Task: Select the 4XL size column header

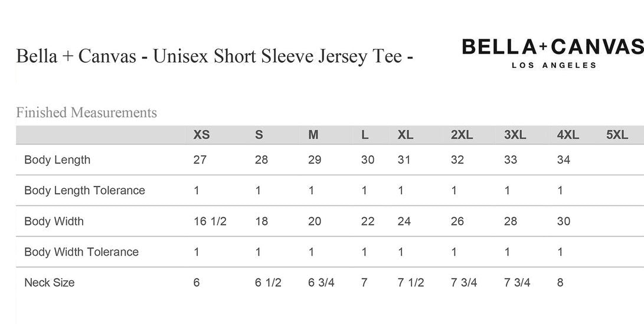Action: coord(568,135)
